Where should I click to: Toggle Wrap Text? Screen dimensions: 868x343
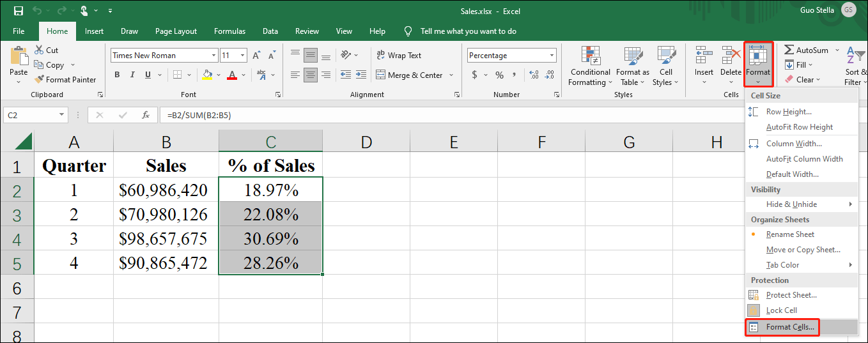click(399, 56)
